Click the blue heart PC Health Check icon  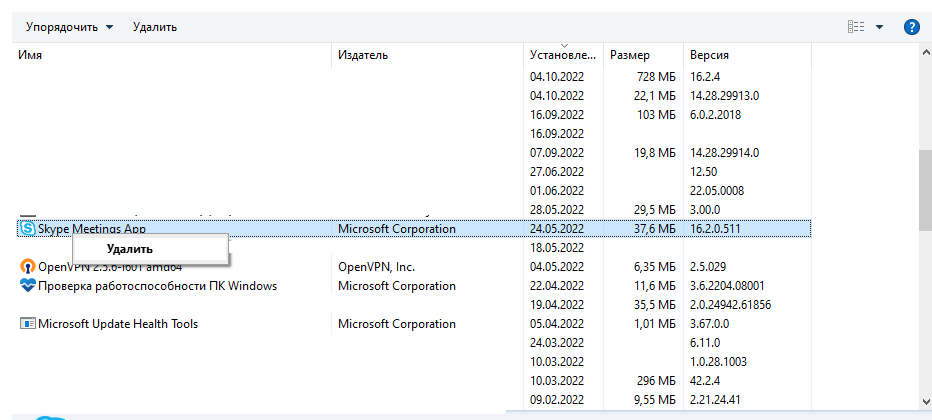coord(27,286)
